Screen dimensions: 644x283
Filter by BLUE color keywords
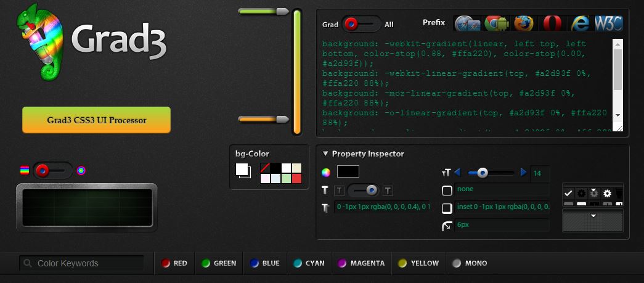(x=265, y=263)
